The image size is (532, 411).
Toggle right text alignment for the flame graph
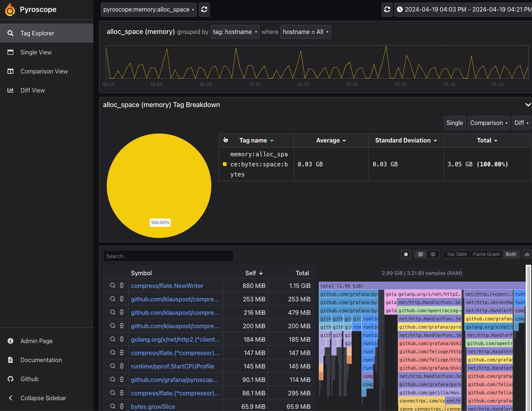click(432, 254)
